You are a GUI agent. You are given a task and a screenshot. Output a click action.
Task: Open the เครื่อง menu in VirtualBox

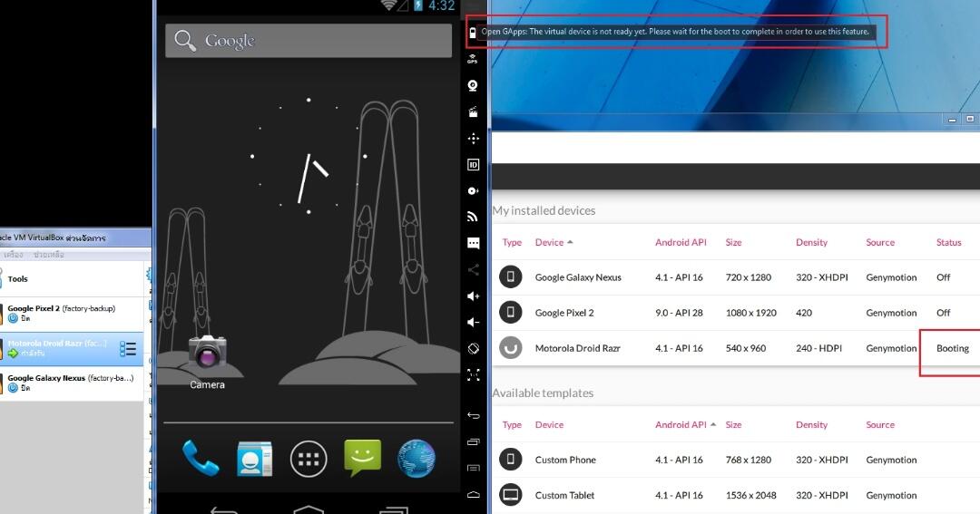point(13,255)
